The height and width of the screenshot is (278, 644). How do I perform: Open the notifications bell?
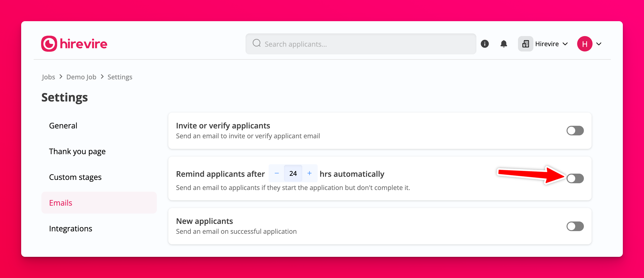pyautogui.click(x=504, y=44)
